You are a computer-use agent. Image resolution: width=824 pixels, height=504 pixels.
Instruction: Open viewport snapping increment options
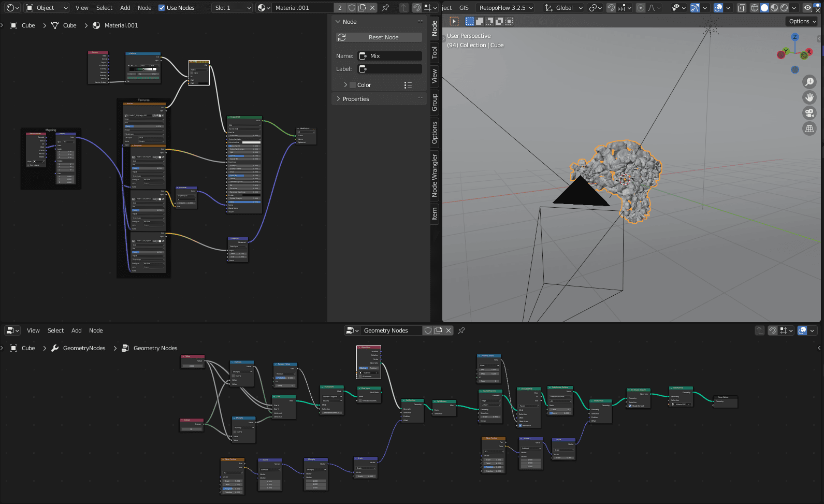coord(624,8)
